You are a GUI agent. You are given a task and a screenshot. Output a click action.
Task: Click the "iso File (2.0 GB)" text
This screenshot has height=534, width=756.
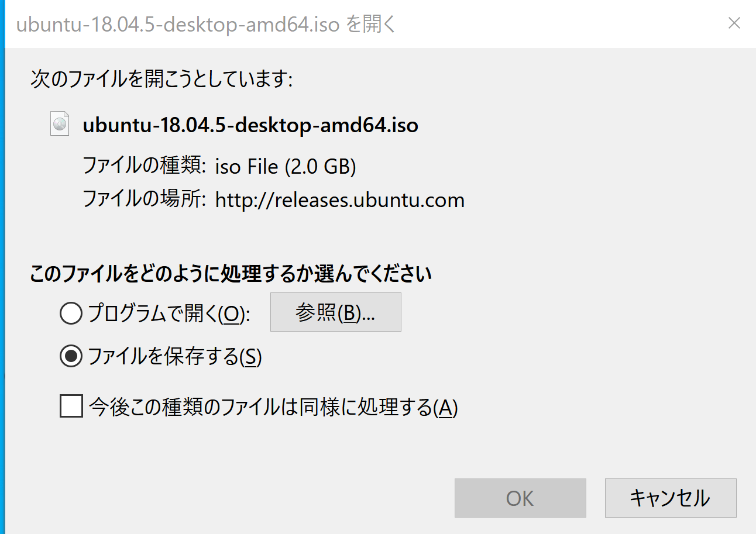click(286, 167)
